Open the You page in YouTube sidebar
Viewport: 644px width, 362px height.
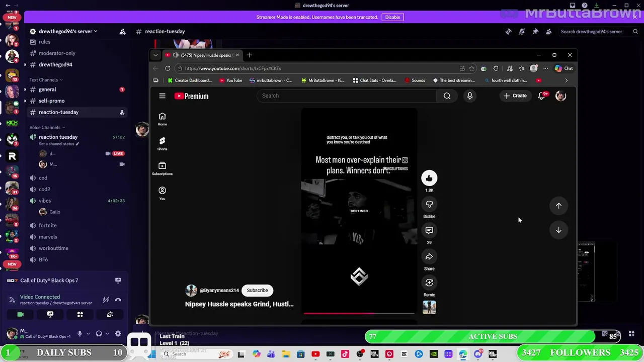[x=162, y=193]
